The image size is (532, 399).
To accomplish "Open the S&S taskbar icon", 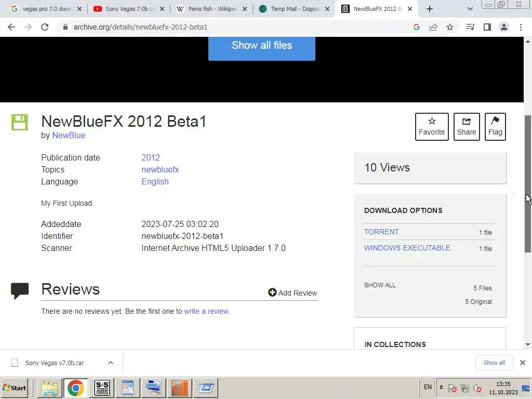I will click(102, 388).
